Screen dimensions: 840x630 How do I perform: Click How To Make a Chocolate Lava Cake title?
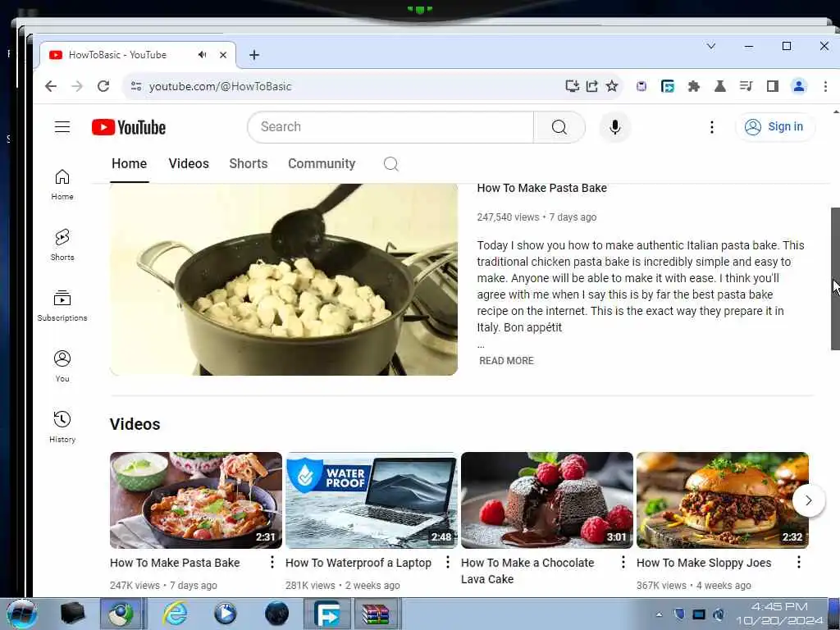pos(527,571)
